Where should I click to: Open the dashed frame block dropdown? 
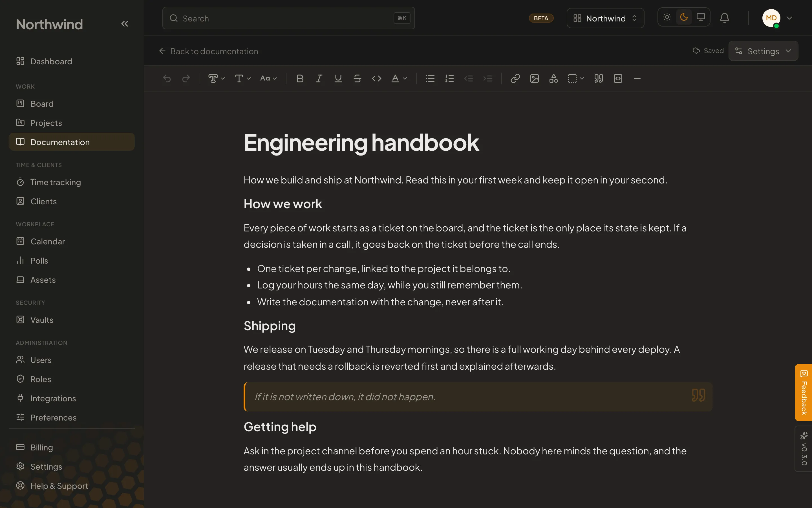pos(576,79)
